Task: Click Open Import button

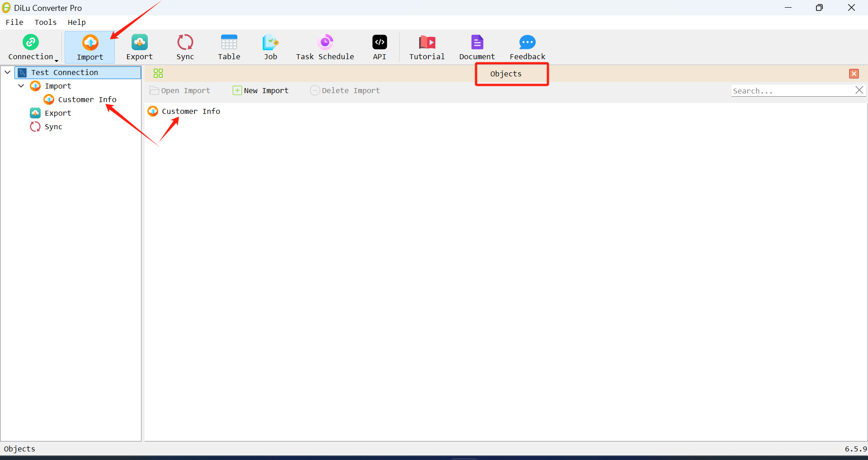Action: (x=180, y=90)
